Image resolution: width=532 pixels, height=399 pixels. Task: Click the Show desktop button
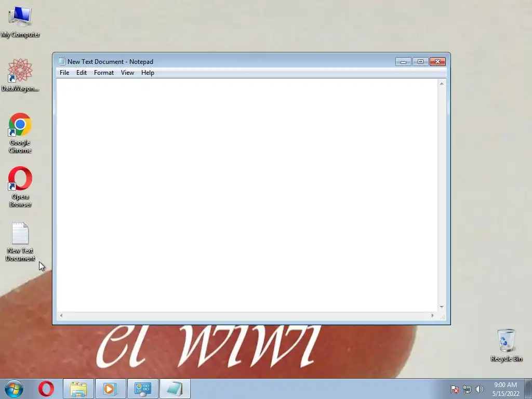coord(528,389)
